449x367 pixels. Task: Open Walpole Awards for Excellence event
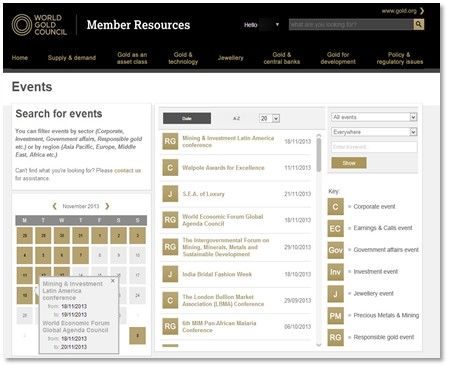coord(223,168)
